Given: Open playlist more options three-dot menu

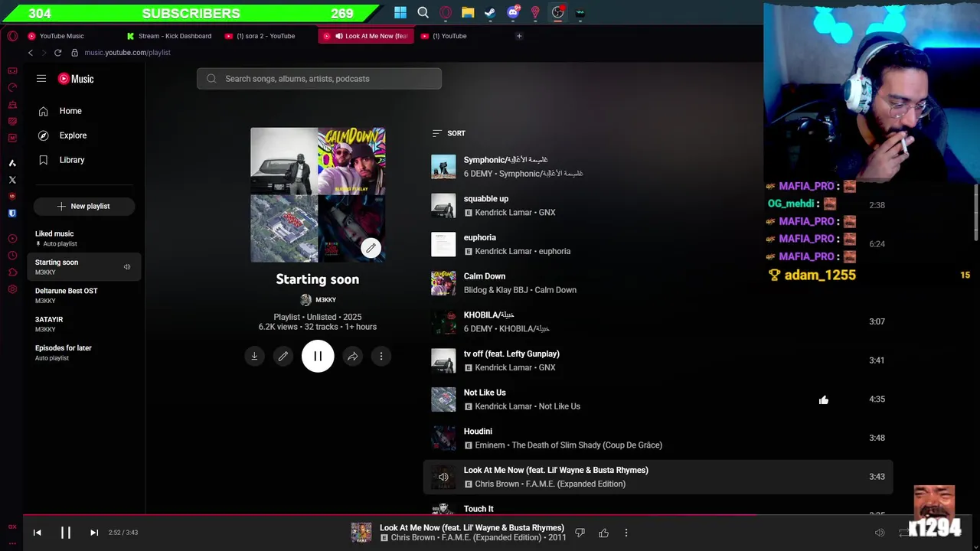Looking at the screenshot, I should (x=381, y=356).
